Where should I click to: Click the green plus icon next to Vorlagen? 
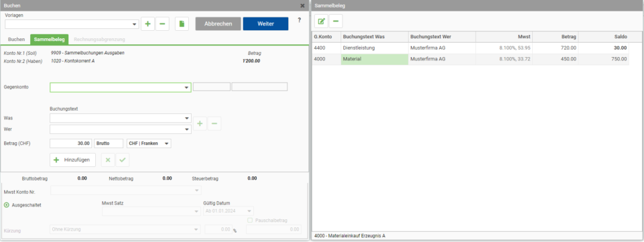148,24
